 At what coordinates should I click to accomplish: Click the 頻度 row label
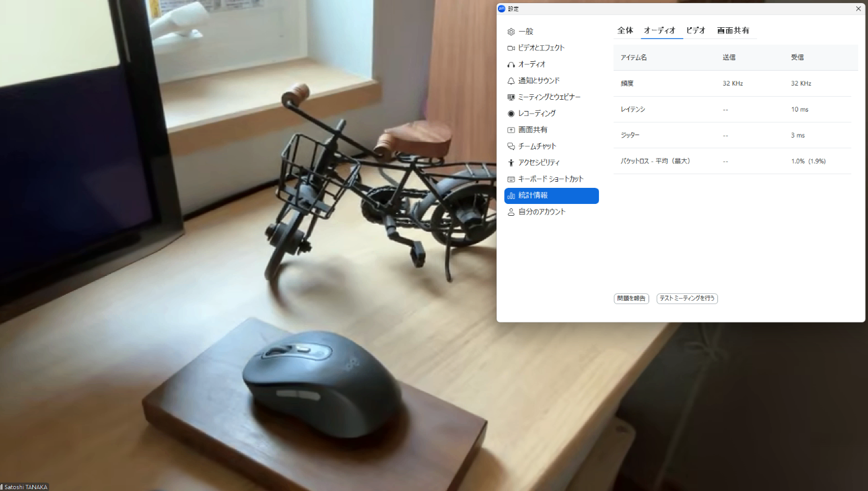coord(627,83)
